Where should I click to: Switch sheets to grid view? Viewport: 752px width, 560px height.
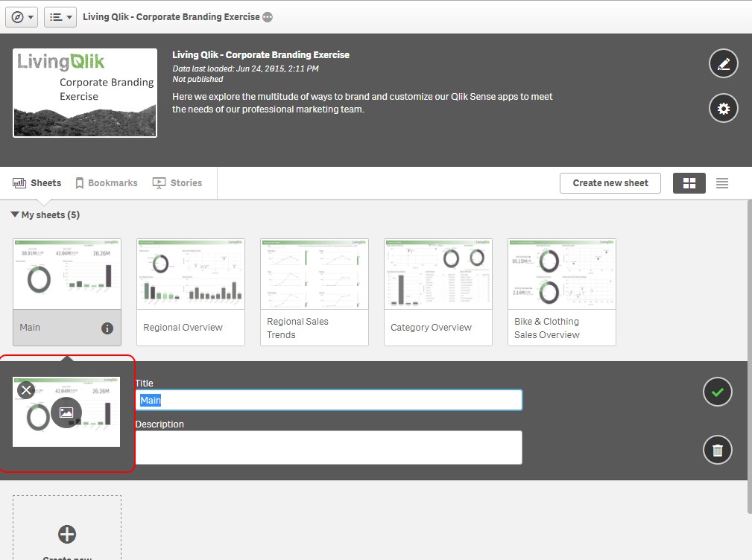(688, 182)
